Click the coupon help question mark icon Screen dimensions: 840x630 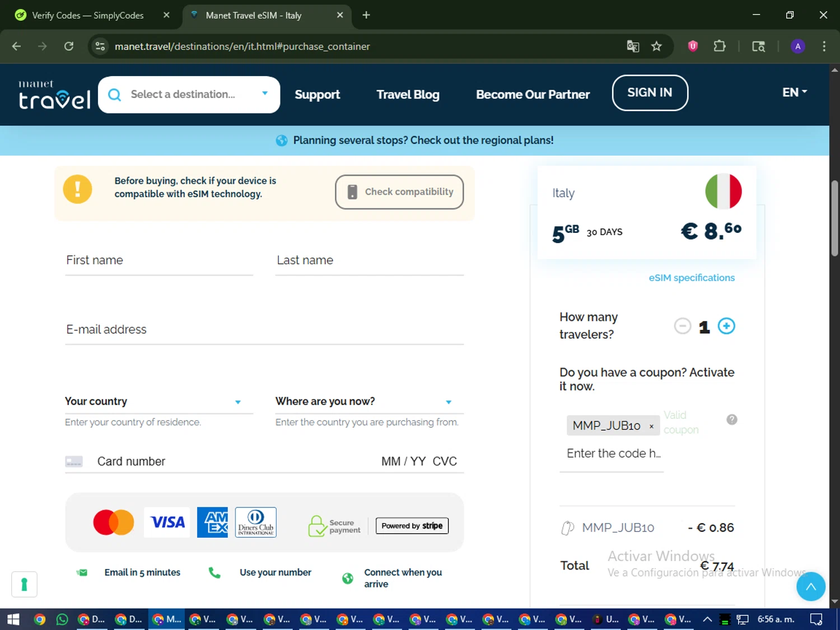(x=732, y=419)
